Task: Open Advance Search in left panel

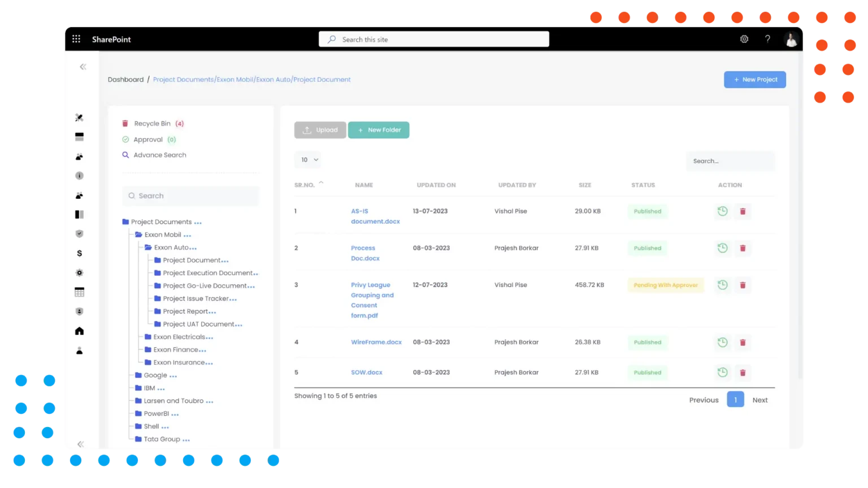Action: (x=154, y=155)
